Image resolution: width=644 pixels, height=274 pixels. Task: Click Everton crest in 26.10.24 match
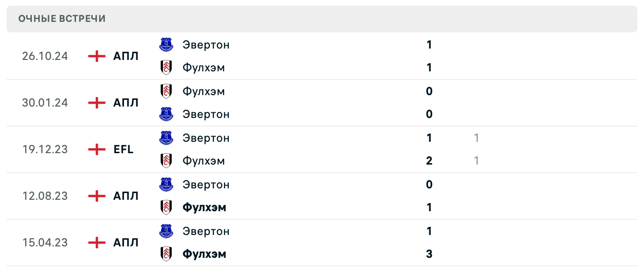tap(166, 45)
